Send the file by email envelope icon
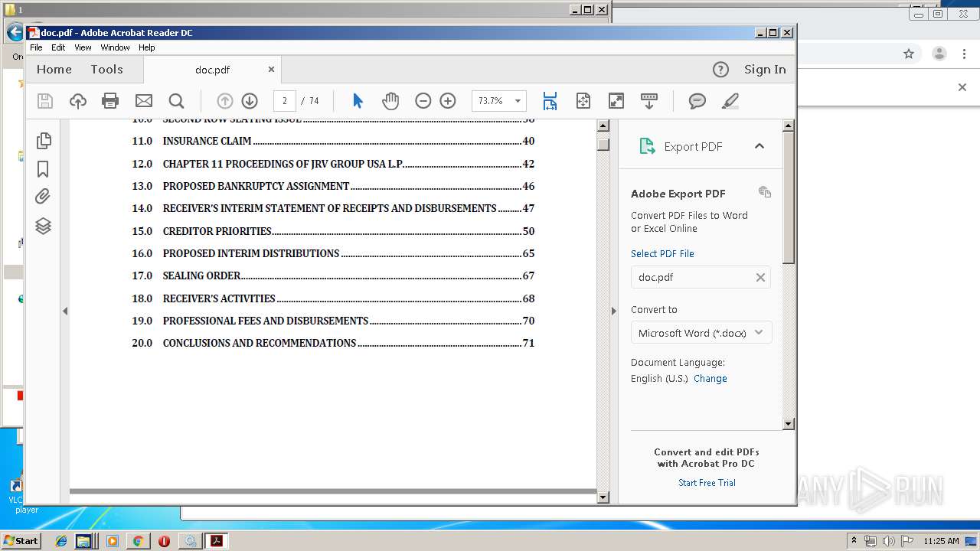Image resolution: width=980 pixels, height=551 pixels. pyautogui.click(x=143, y=101)
